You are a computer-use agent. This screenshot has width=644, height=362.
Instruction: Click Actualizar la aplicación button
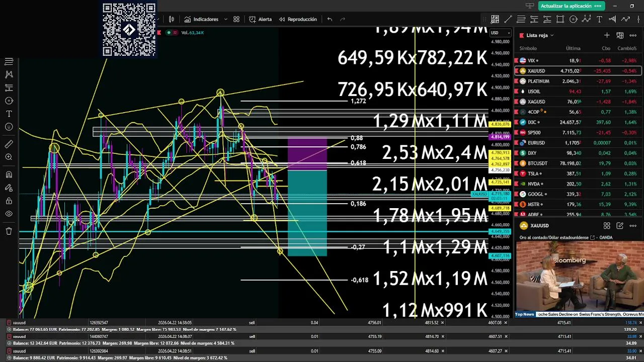571,6
